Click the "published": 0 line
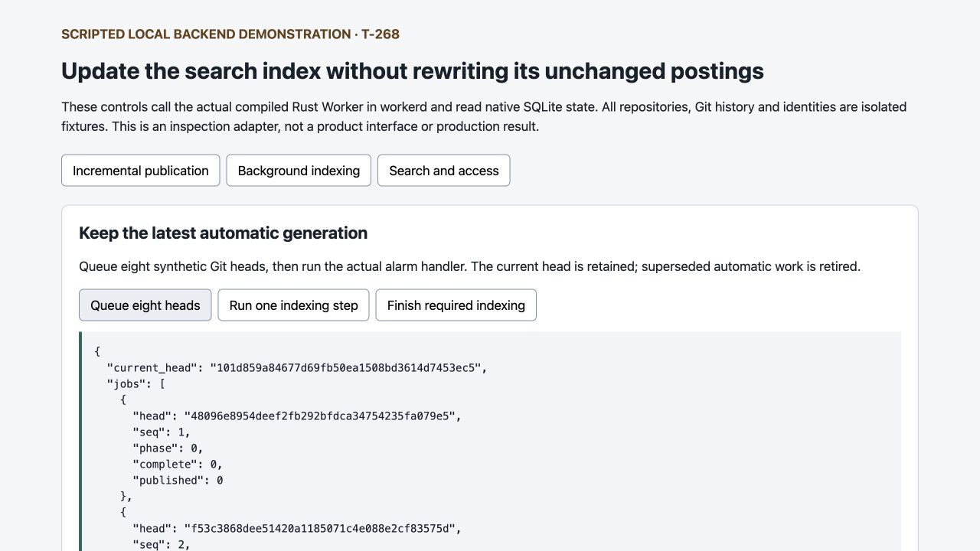The height and width of the screenshot is (551, 980). 178,481
